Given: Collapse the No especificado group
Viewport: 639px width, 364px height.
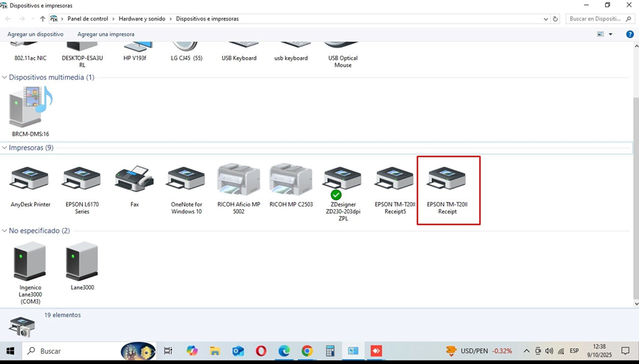Looking at the screenshot, I should (x=5, y=231).
